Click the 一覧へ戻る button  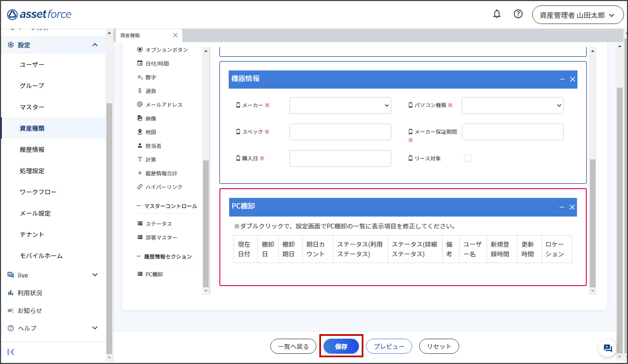pyautogui.click(x=293, y=346)
